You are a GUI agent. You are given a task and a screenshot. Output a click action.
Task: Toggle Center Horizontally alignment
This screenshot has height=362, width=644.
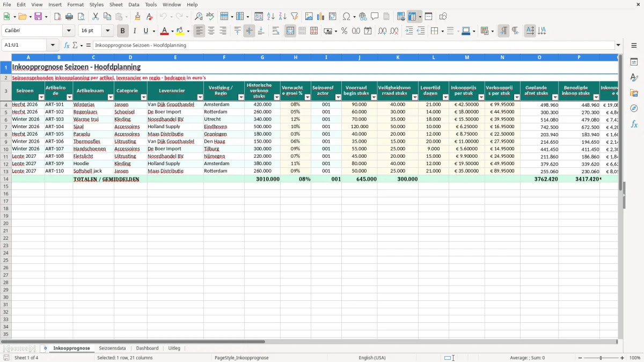pos(211,31)
